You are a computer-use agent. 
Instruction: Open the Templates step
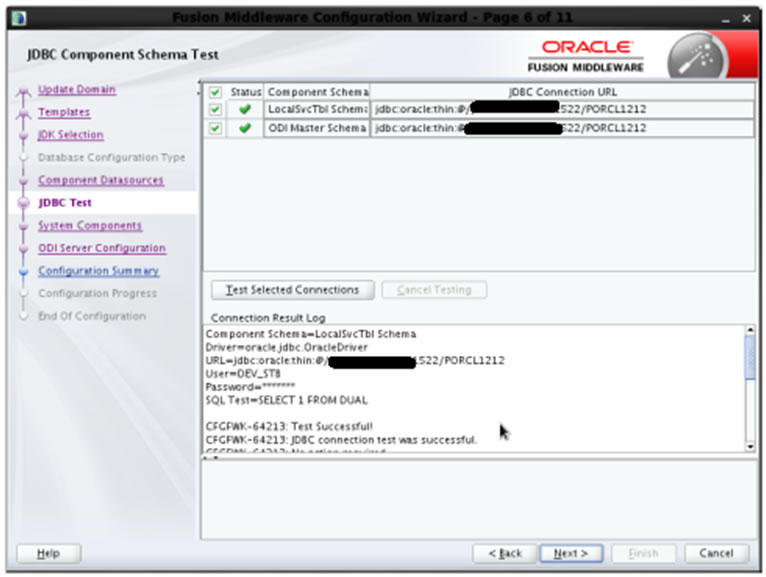coord(64,112)
